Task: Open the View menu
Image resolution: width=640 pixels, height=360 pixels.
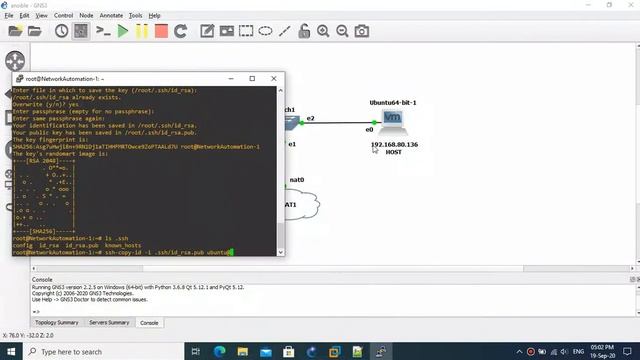Action: pyautogui.click(x=41, y=16)
